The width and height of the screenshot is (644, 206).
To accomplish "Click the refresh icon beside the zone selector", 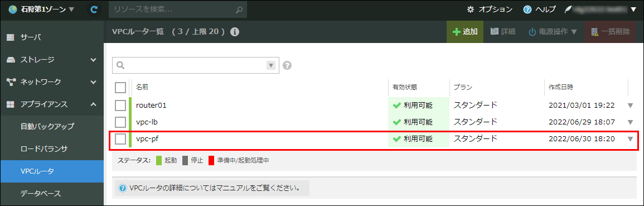I will [x=94, y=9].
